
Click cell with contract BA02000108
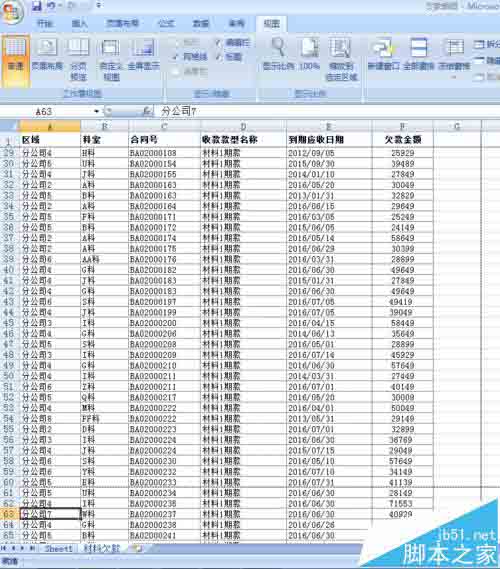tap(164, 153)
